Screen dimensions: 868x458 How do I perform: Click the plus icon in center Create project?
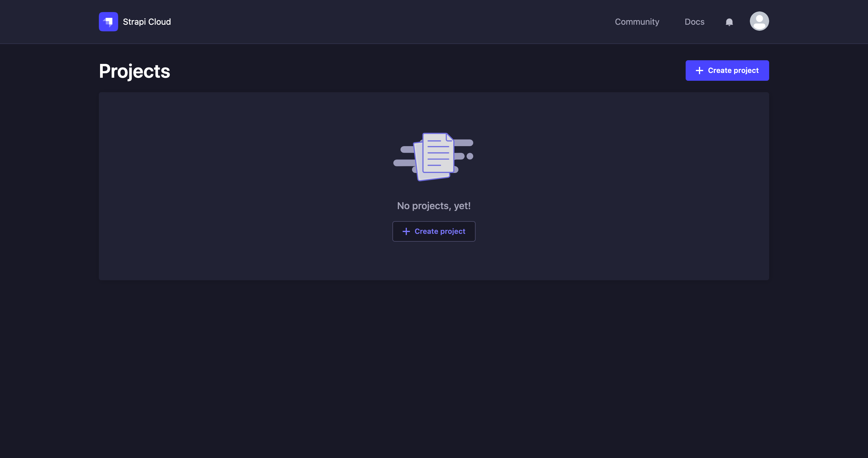pos(407,231)
